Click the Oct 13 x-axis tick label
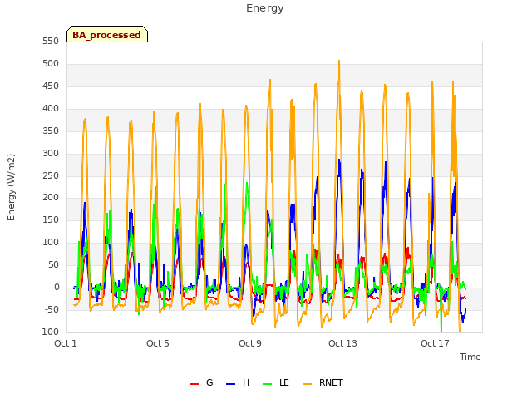This screenshot has width=532, height=399. (342, 343)
